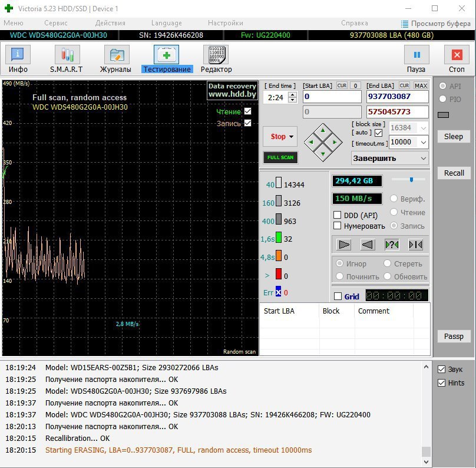Click the right arrow on navigation diamond
The image size is (476, 468).
335,142
